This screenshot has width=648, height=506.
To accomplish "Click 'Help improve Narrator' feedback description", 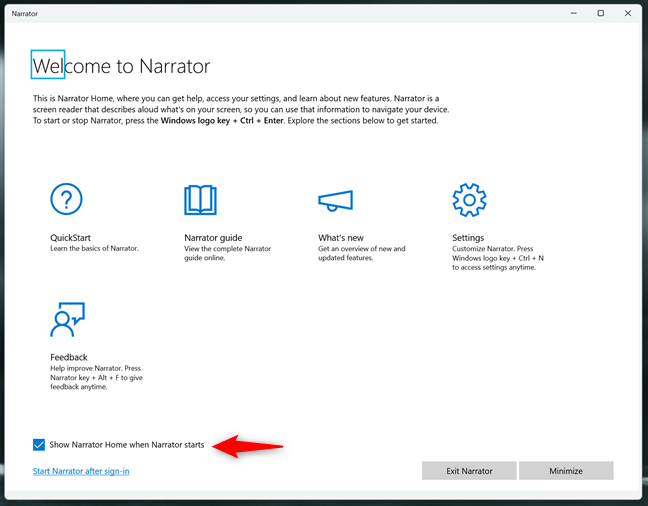I will 96,377.
